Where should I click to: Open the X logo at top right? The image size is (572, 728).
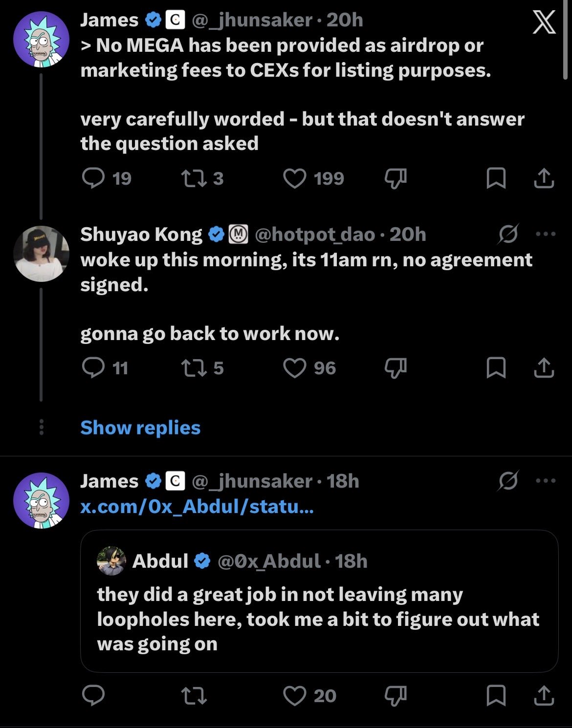click(544, 22)
